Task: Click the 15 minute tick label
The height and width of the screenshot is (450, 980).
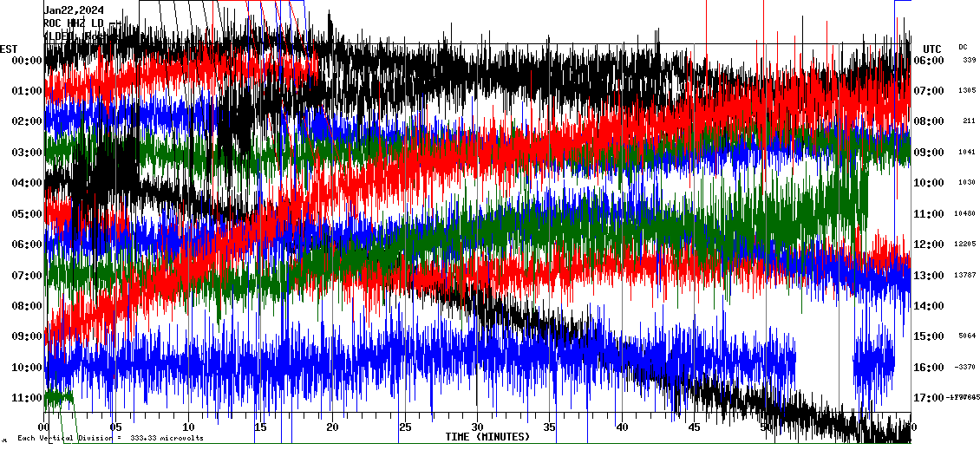Action: (260, 427)
